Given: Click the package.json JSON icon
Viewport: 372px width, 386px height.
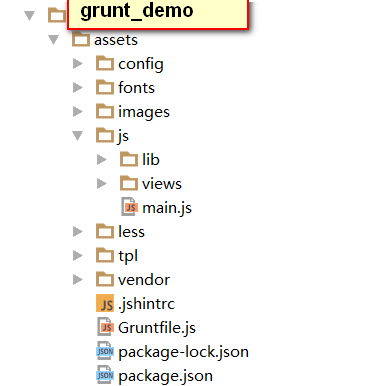Looking at the screenshot, I should click(x=105, y=375).
